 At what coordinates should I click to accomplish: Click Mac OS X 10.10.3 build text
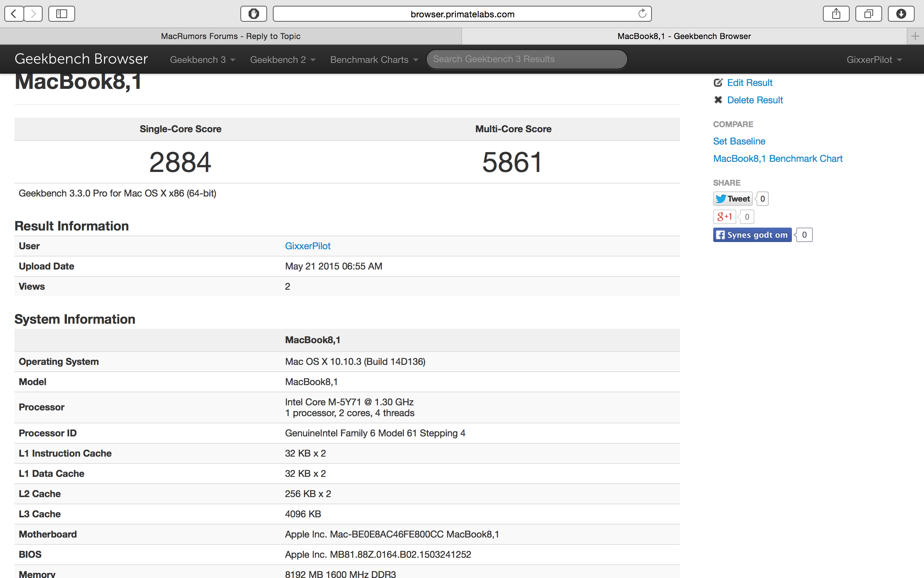[355, 361]
